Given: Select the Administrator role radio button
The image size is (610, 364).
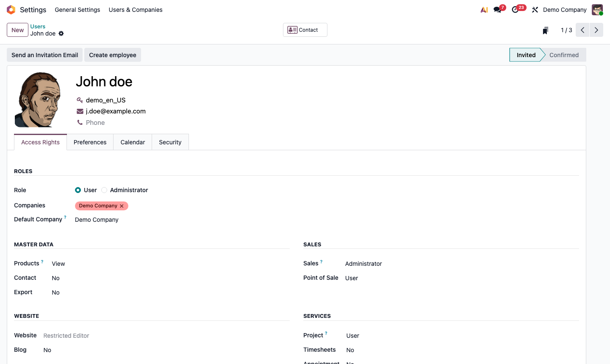Looking at the screenshot, I should pyautogui.click(x=104, y=190).
